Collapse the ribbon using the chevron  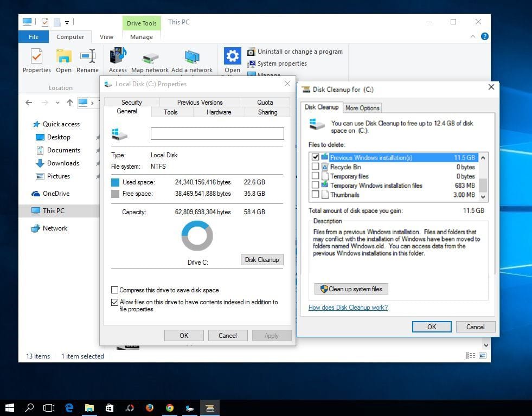[x=473, y=36]
